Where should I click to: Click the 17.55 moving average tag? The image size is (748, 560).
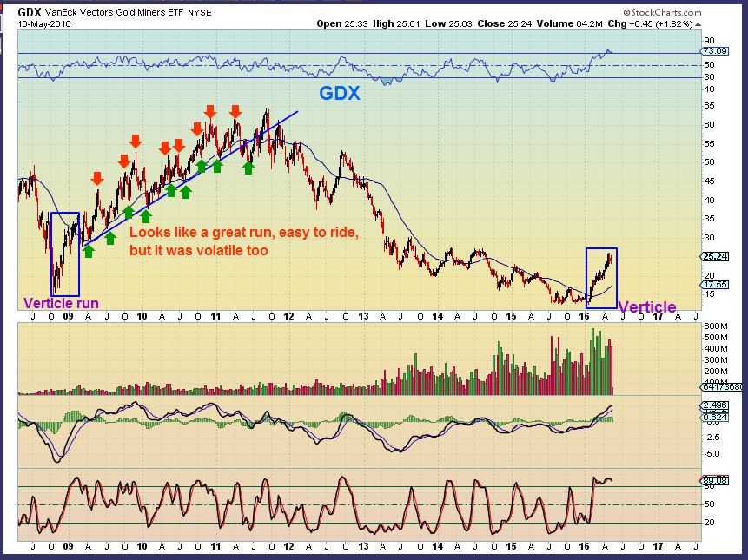tap(715, 285)
